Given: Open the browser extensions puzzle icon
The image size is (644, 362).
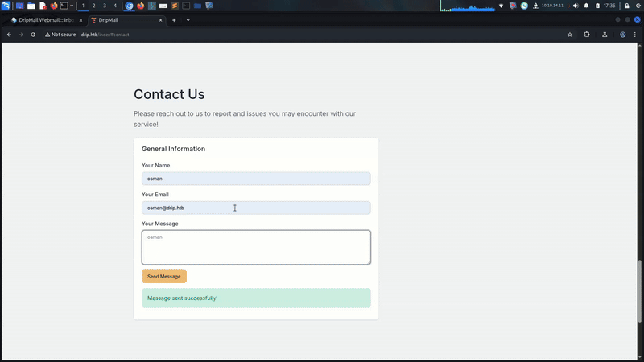Looking at the screenshot, I should tap(587, 35).
